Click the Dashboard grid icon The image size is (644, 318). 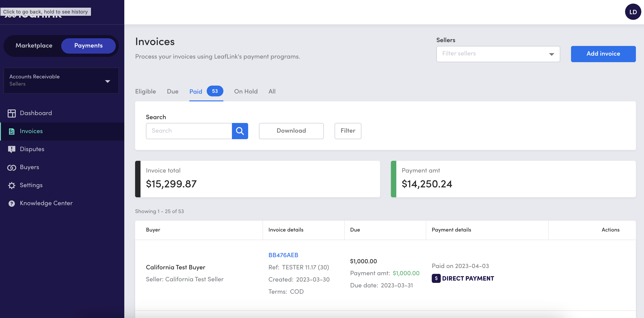[11, 113]
